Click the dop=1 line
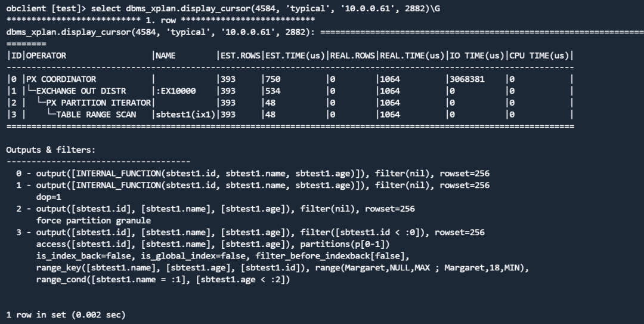The height and width of the screenshot is (324, 644). (x=48, y=197)
